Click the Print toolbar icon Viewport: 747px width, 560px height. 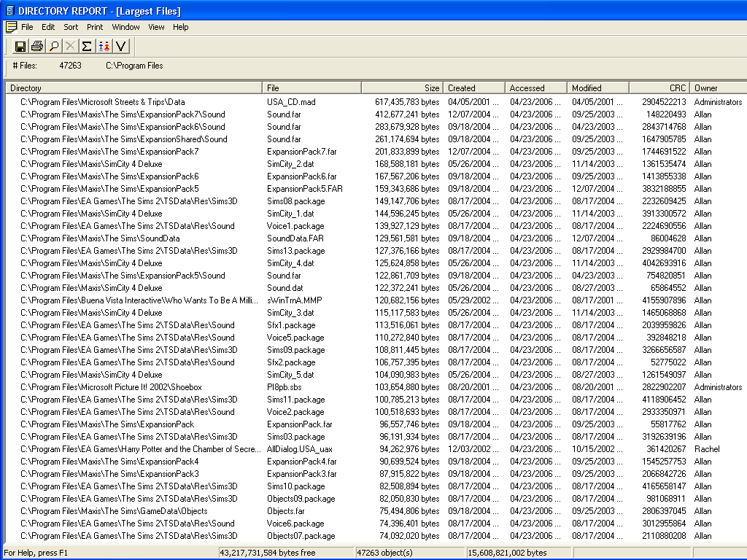pos(36,46)
